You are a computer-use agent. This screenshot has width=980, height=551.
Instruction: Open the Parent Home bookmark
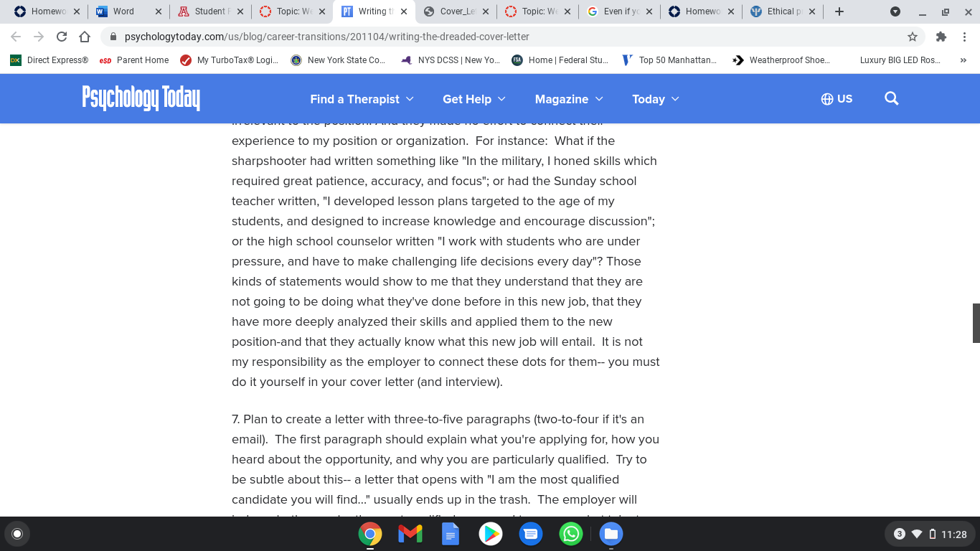[134, 60]
